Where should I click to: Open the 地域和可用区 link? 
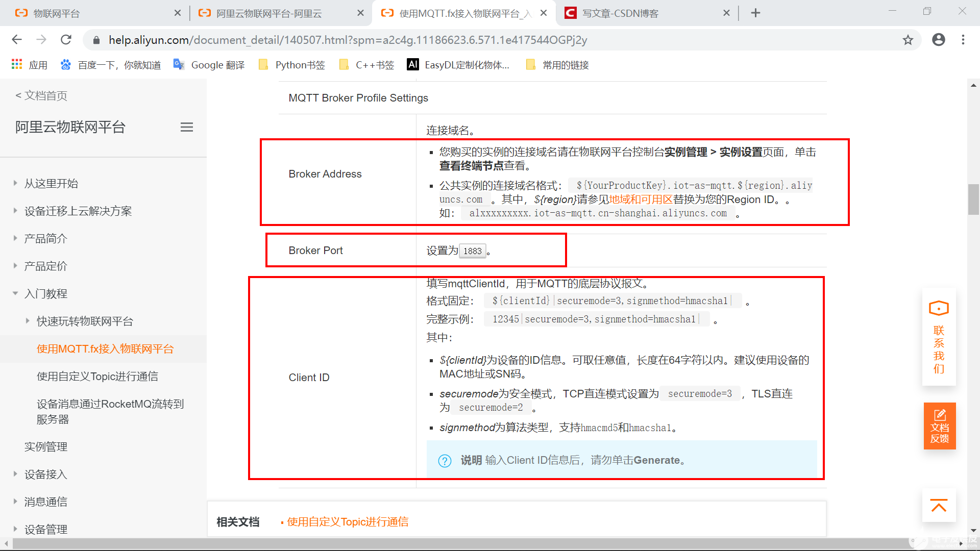641,199
